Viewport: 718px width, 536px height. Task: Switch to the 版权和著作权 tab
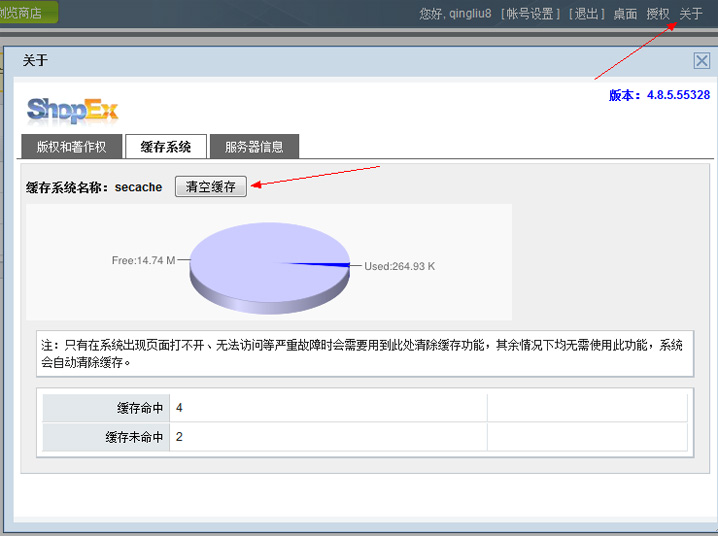click(x=71, y=146)
